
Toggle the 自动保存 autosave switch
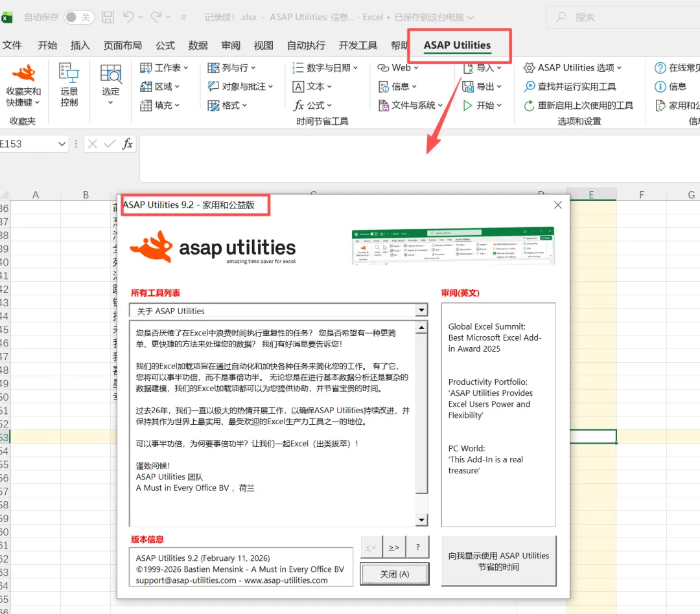[79, 17]
